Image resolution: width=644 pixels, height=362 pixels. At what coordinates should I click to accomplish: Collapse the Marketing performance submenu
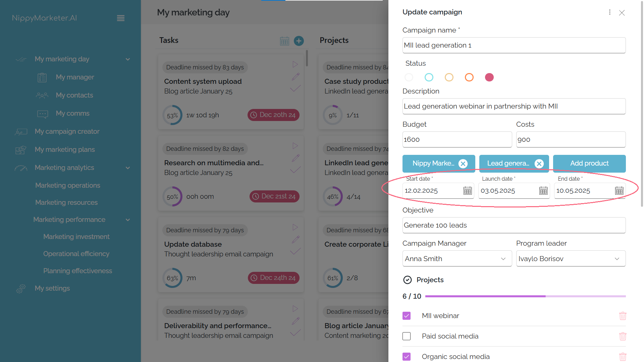pyautogui.click(x=128, y=220)
